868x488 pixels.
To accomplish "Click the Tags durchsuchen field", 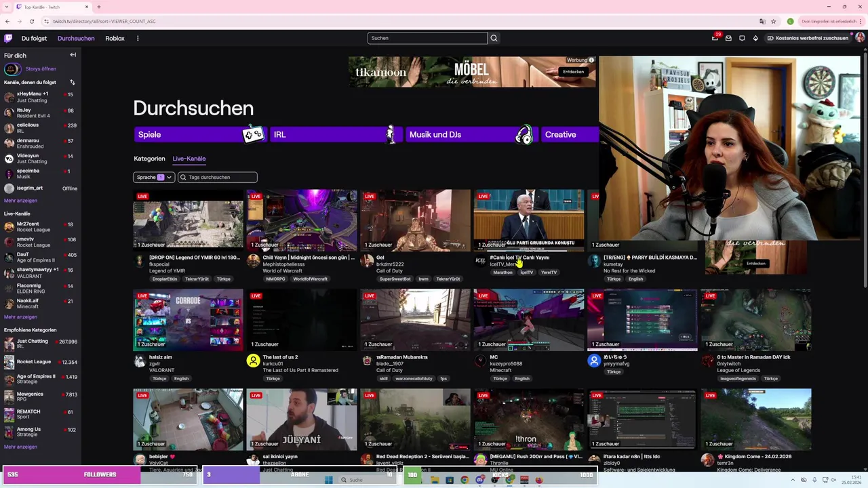I will coord(218,177).
